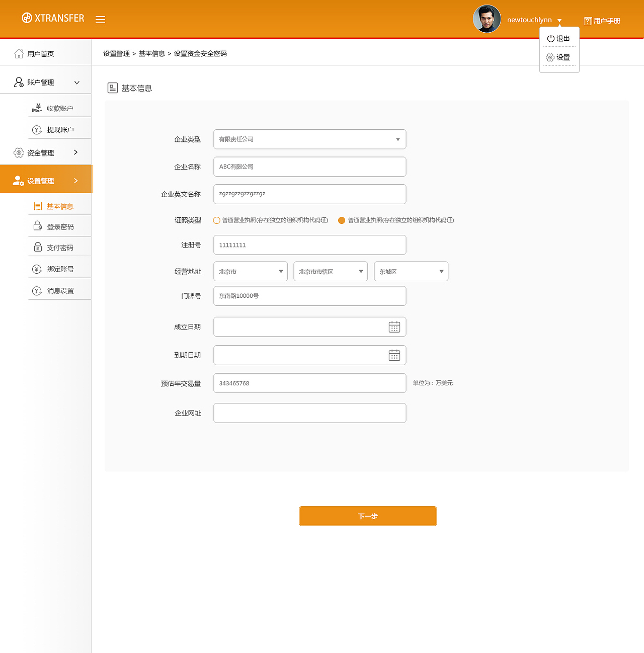
Task: Open the 成立日期 calendar picker
Action: click(x=394, y=327)
